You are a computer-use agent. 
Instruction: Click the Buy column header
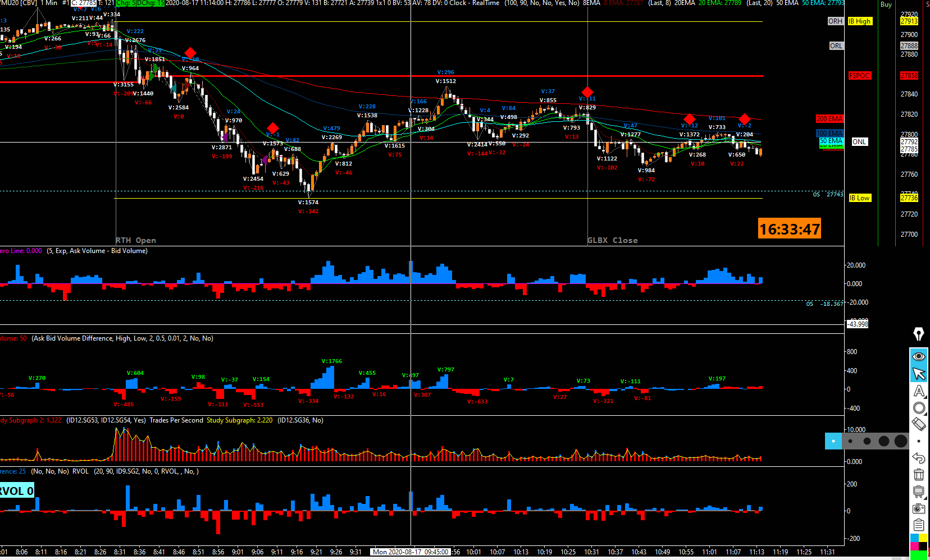tap(886, 4)
